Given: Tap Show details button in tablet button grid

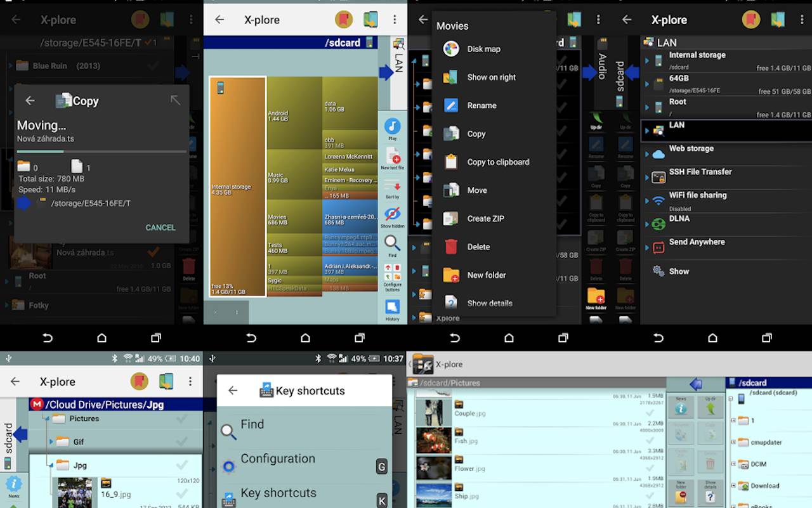Looking at the screenshot, I should click(x=710, y=493).
